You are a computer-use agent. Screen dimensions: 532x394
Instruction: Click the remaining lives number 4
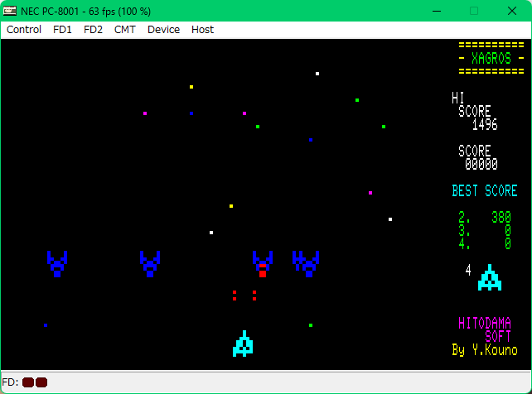tap(468, 270)
